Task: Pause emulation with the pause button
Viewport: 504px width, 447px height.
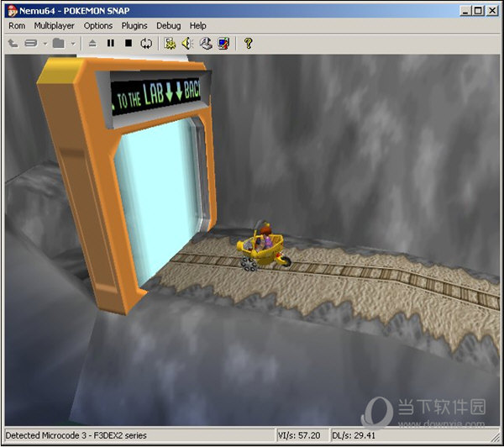Action: [x=110, y=43]
